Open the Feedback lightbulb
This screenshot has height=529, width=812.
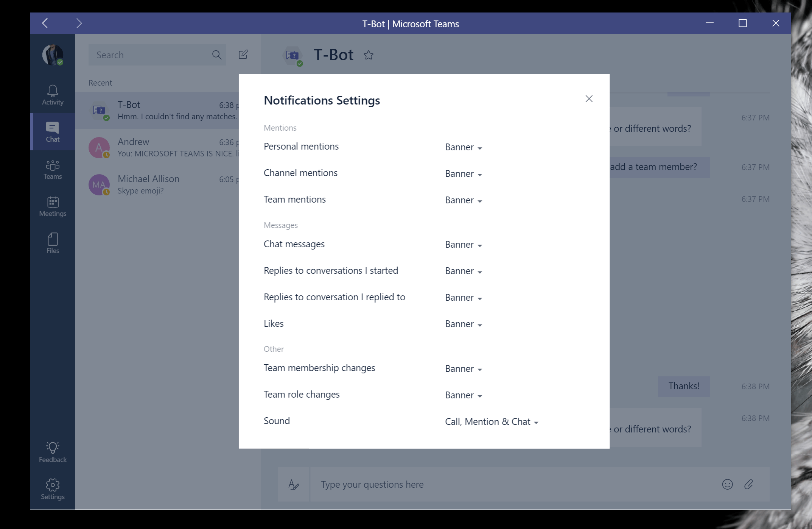coord(53,452)
